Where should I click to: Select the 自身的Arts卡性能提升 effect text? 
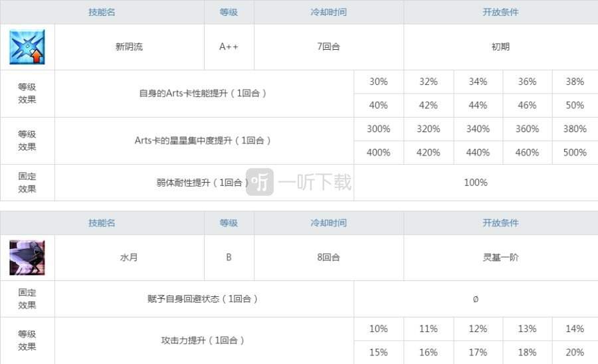(x=203, y=94)
